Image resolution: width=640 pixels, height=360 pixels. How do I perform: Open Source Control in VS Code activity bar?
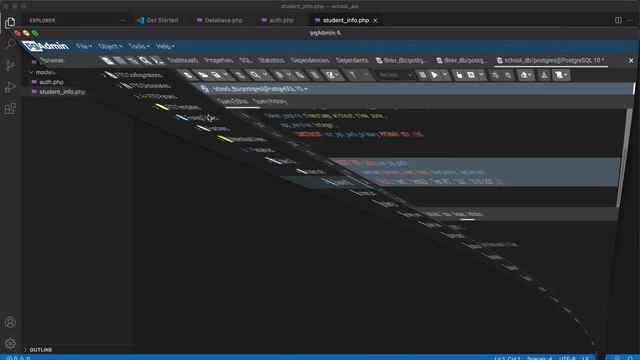(x=10, y=65)
